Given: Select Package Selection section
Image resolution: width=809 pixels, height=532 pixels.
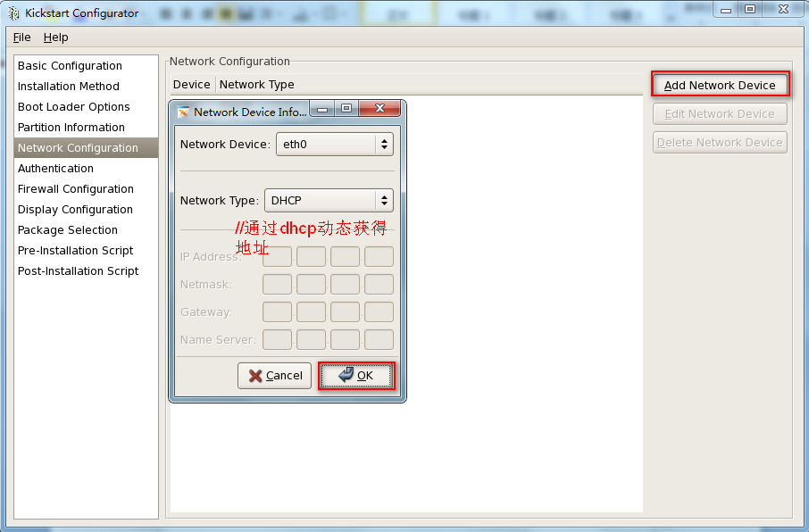Looking at the screenshot, I should point(86,230).
